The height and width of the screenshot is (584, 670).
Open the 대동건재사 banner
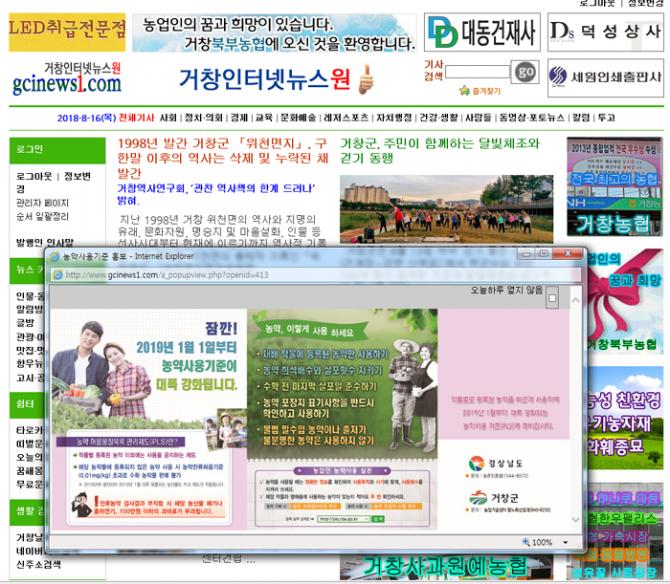(x=482, y=32)
